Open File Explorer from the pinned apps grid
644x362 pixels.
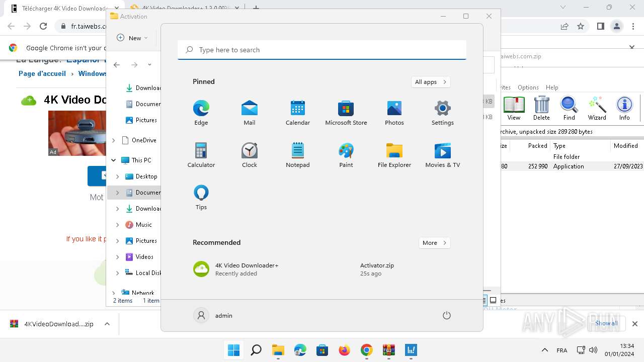[x=394, y=155]
